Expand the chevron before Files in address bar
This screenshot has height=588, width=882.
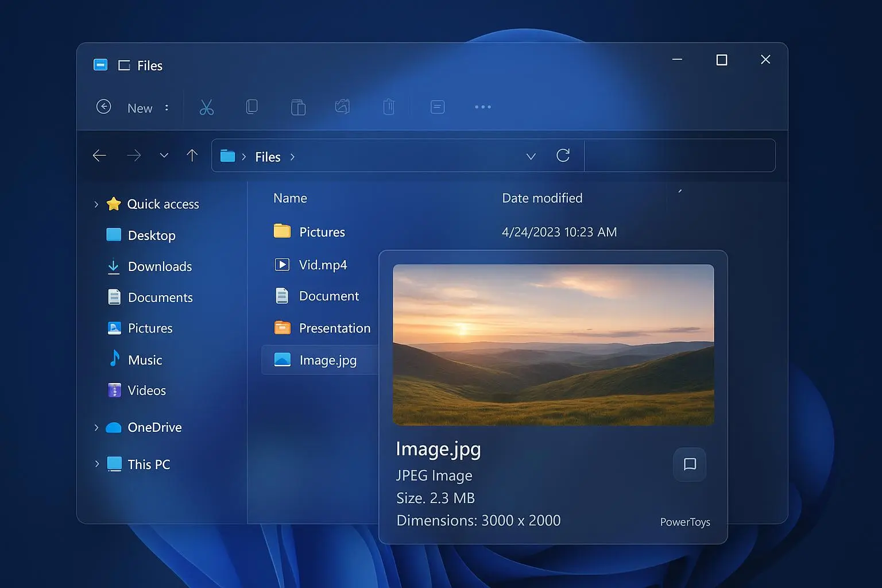244,157
